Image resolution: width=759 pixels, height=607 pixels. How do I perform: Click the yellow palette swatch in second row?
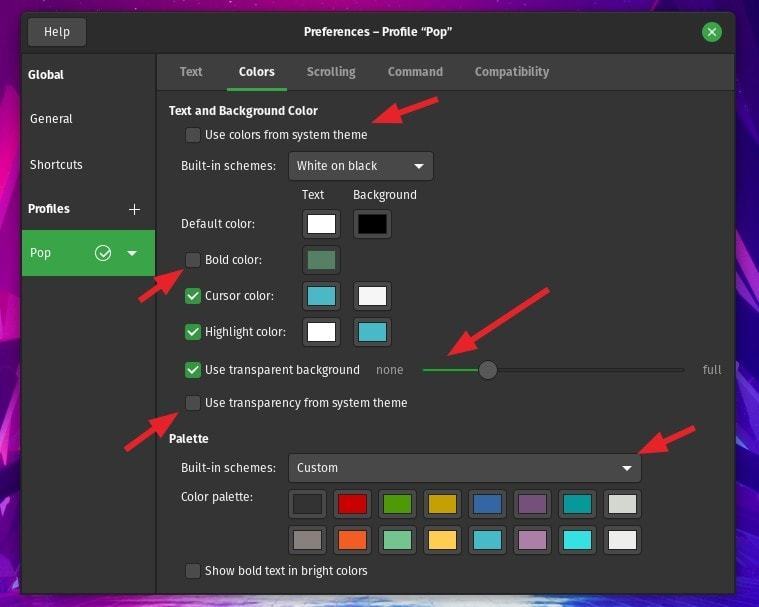[440, 540]
